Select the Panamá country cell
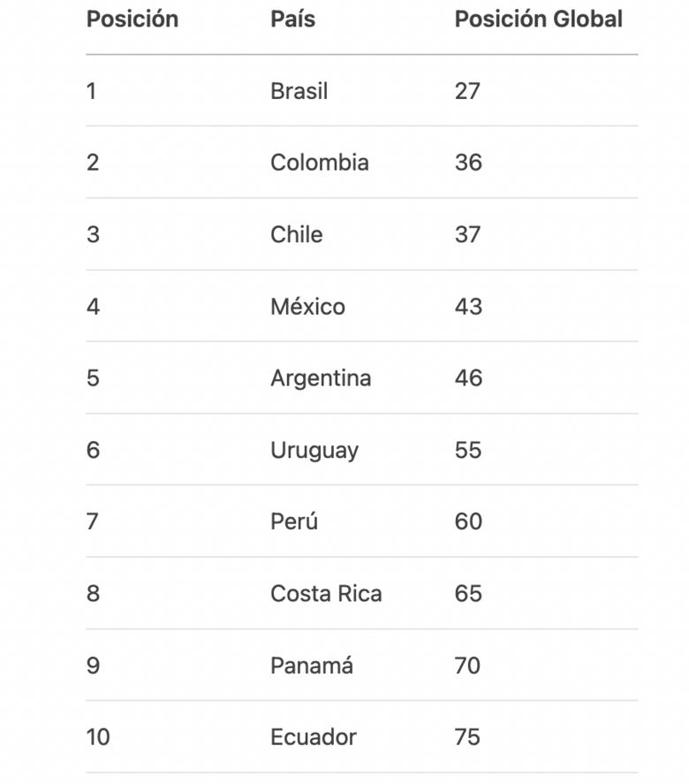This screenshot has height=784, width=689. click(312, 665)
